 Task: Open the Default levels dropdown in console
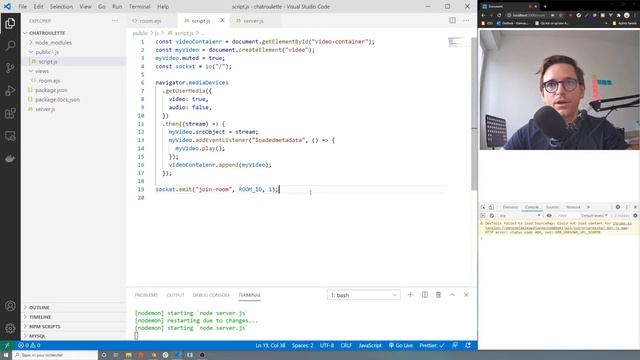coord(594,216)
